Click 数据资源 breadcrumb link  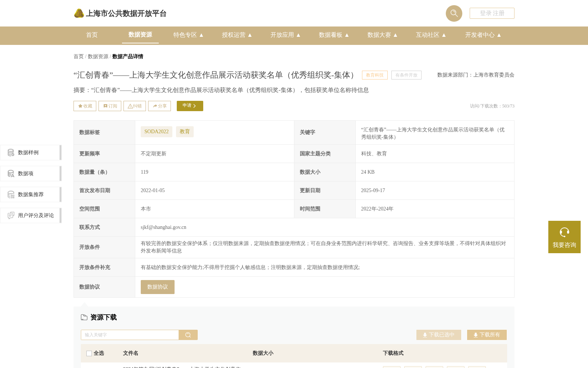pyautogui.click(x=98, y=56)
